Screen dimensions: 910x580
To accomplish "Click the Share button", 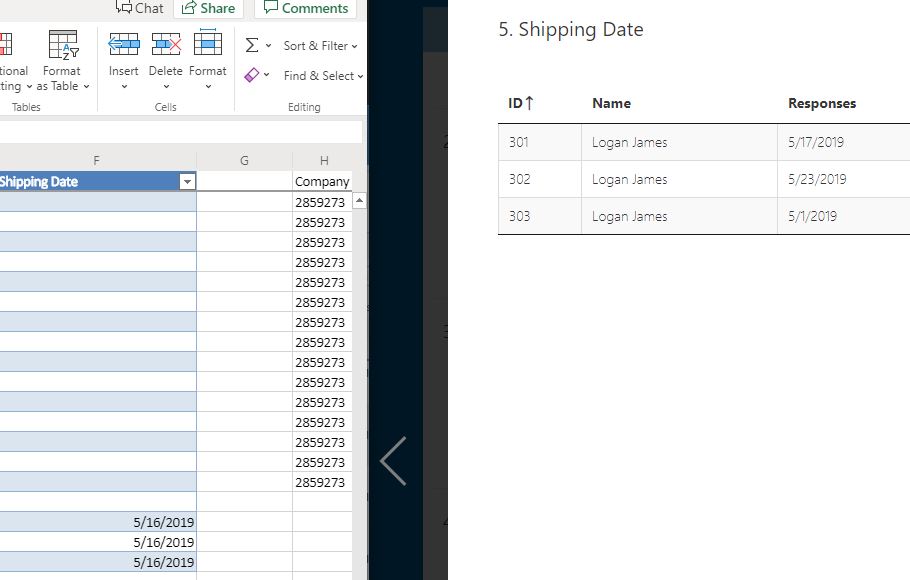I will pos(208,8).
